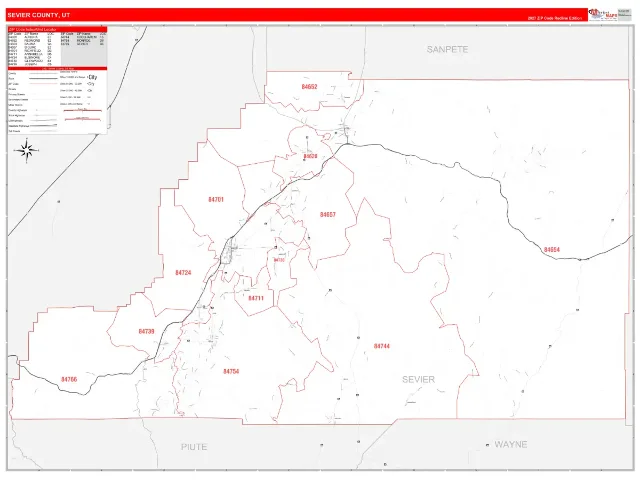The image size is (640, 480).
Task: Select ZIP code 84744 label
Action: pyautogui.click(x=382, y=346)
